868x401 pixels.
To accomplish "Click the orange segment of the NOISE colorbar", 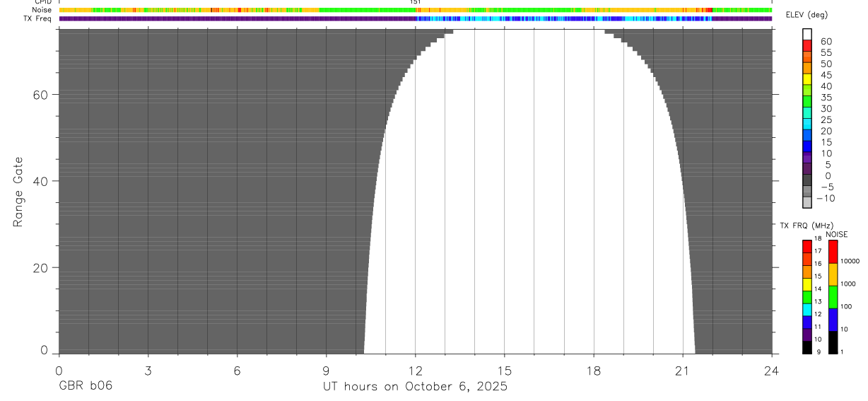I will pyautogui.click(x=833, y=274).
